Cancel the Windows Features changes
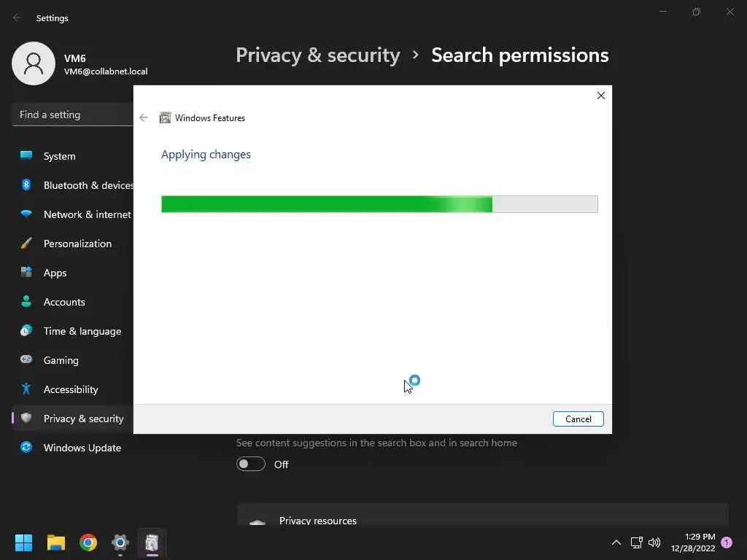 [x=578, y=419]
